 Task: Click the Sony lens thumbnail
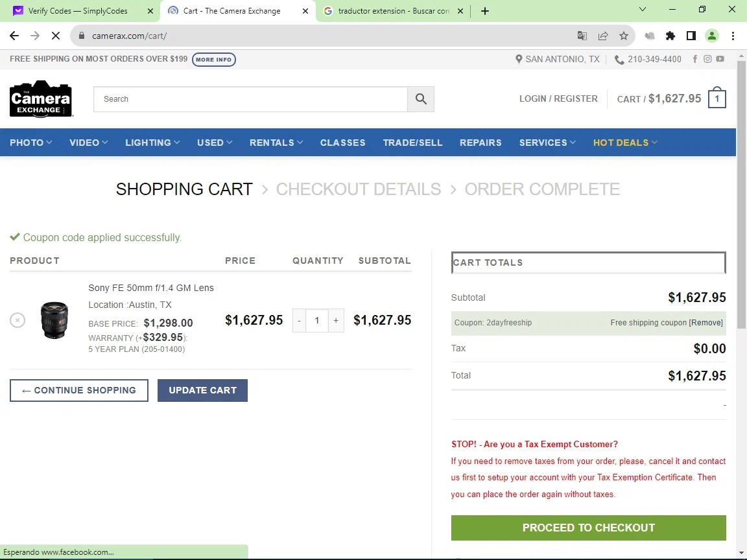pos(54,320)
